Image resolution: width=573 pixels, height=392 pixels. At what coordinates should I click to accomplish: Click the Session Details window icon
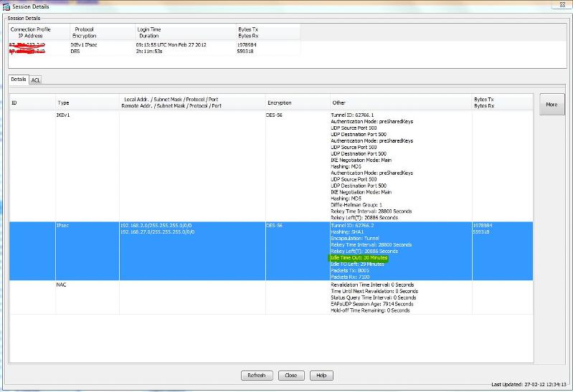pyautogui.click(x=6, y=6)
